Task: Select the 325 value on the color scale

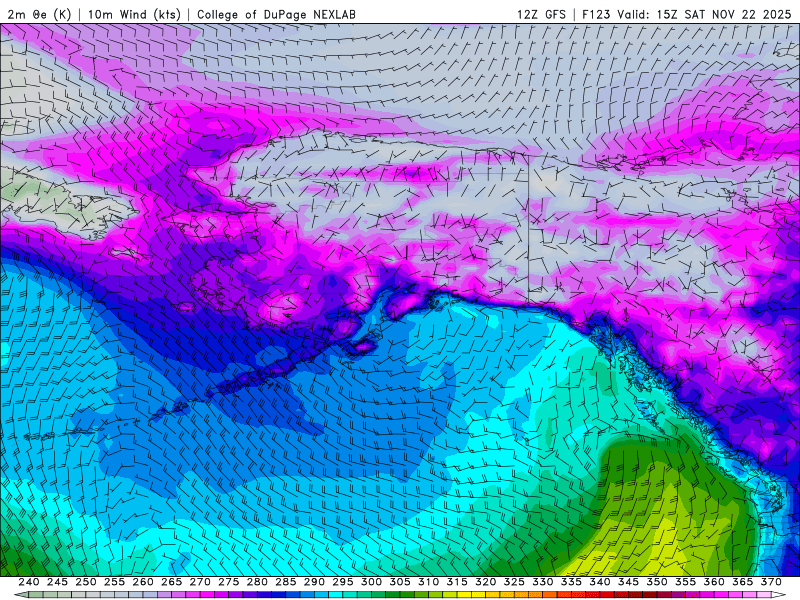Action: point(514,582)
